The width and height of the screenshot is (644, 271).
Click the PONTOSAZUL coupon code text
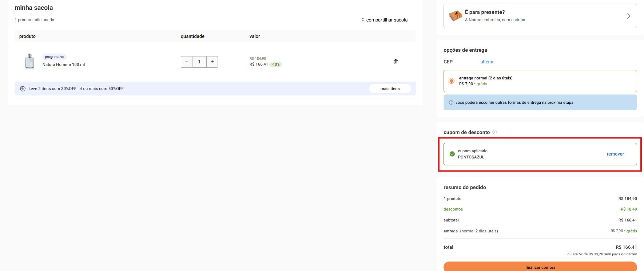coord(471,157)
